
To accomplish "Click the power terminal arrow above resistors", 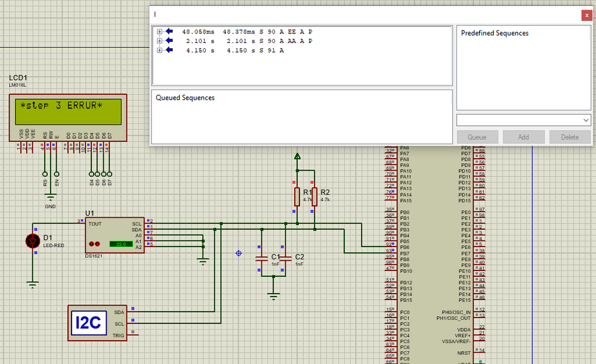I will pos(297,156).
